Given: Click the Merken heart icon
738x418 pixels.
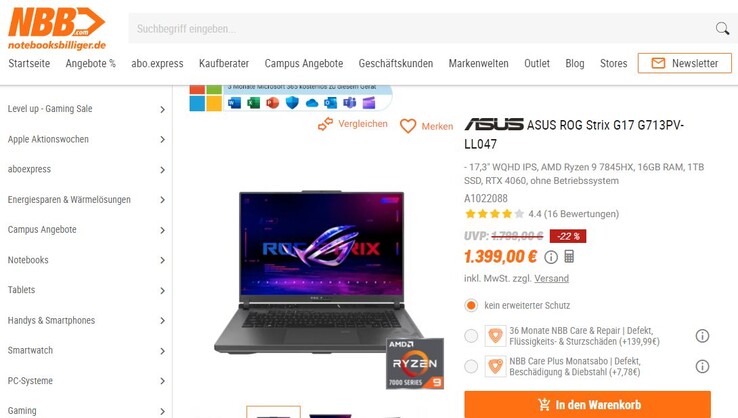Looking at the screenshot, I should [408, 126].
